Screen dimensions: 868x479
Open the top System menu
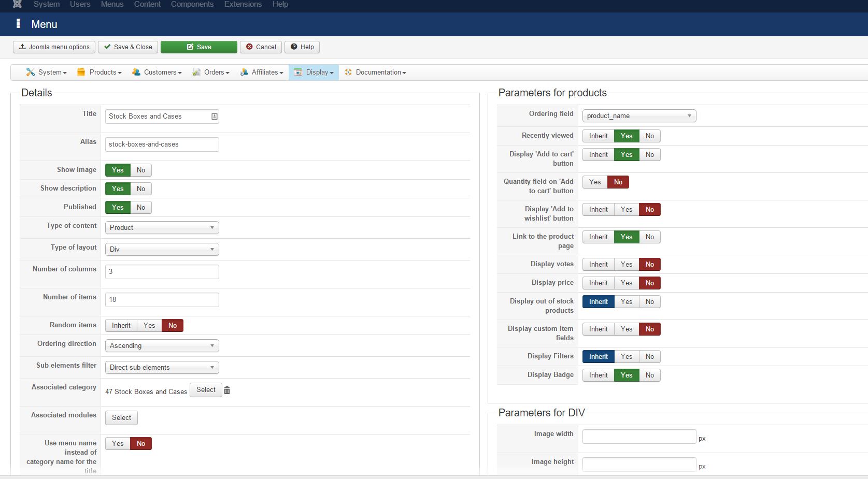47,4
